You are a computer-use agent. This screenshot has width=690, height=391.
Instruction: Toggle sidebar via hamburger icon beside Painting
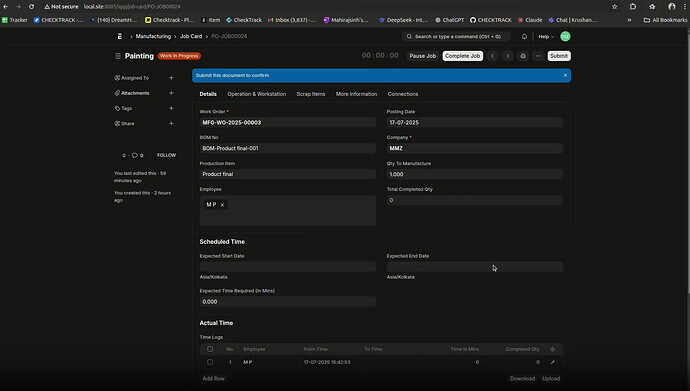tap(117, 56)
